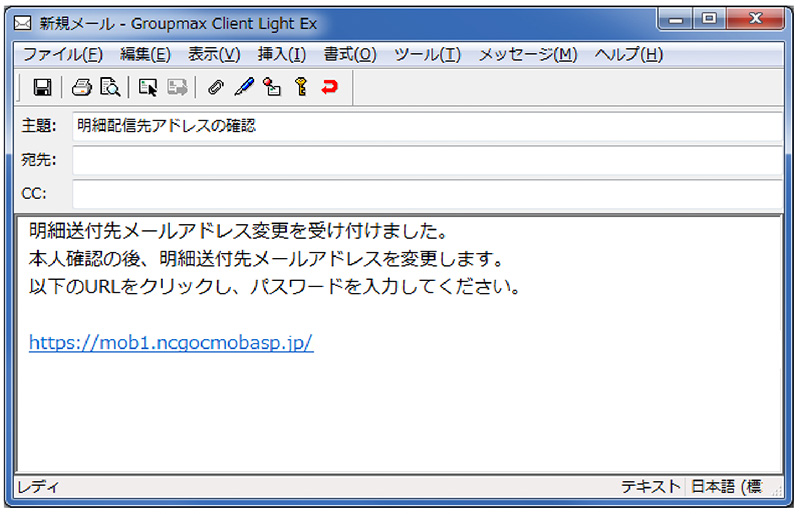Open the メッセージ(M) menu
Screen dimensions: 800x514
pos(528,54)
